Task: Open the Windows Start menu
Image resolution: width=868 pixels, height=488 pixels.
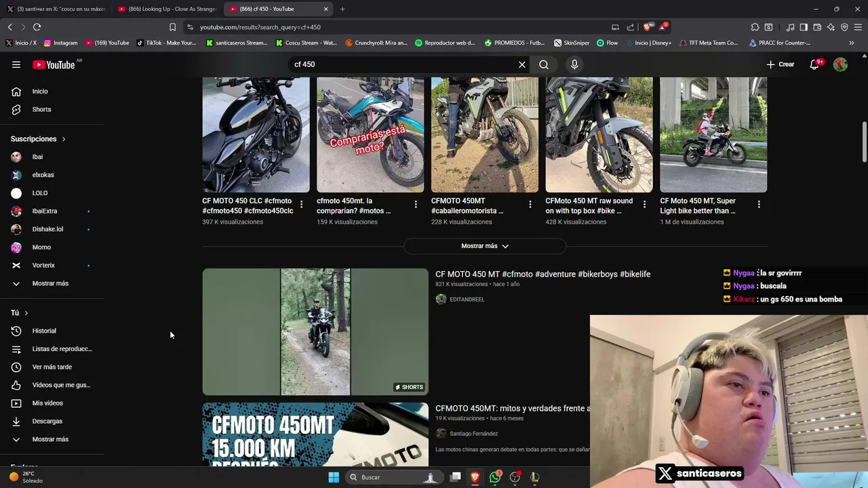Action: click(334, 477)
